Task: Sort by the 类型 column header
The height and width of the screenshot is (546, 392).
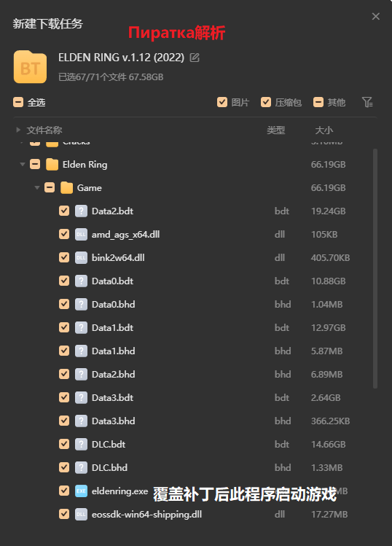Action: (x=275, y=130)
